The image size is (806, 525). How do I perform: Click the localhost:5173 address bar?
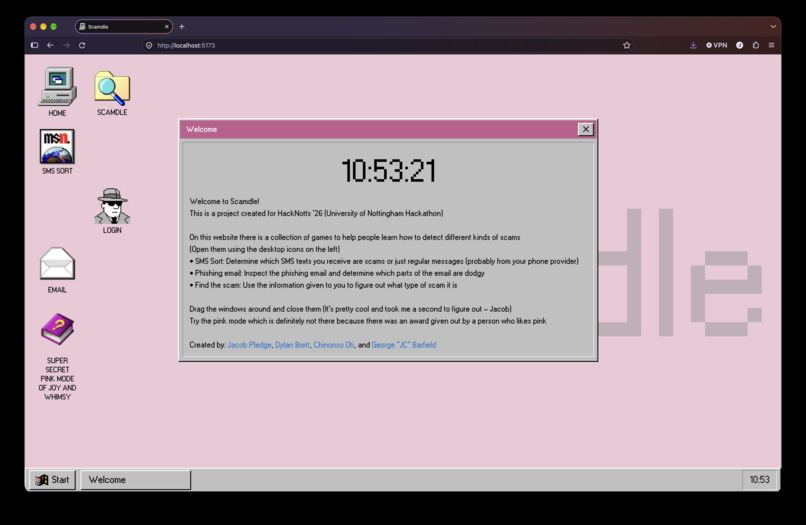pos(388,45)
